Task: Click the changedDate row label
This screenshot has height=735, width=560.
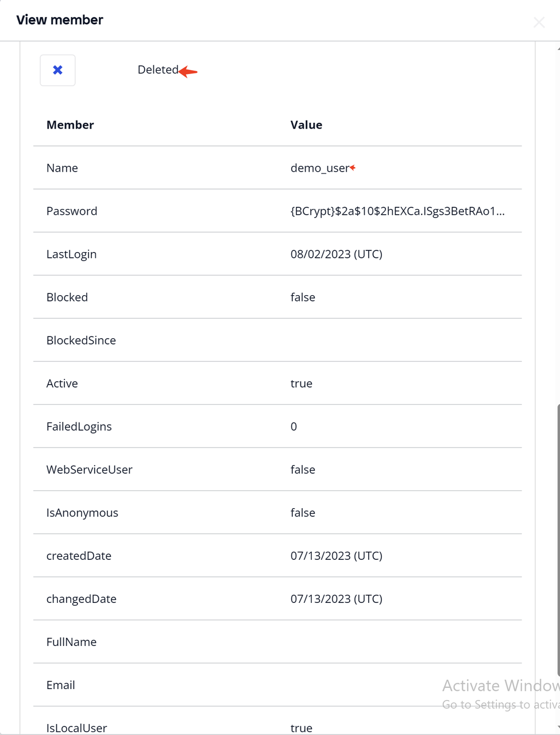Action: [82, 598]
